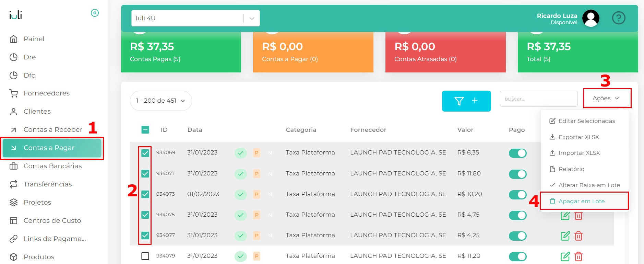The image size is (644, 264).
Task: Click the select-all checkbox in table header
Action: tap(145, 130)
